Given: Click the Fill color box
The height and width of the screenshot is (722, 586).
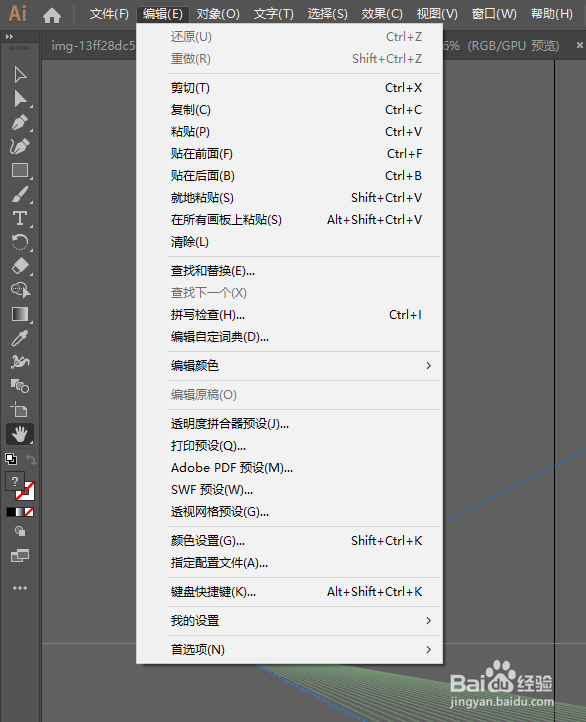Looking at the screenshot, I should coord(15,482).
